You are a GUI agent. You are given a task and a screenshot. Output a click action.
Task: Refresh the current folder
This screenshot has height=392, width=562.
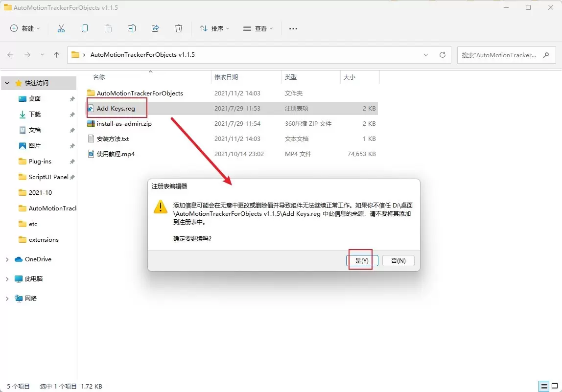tap(443, 55)
